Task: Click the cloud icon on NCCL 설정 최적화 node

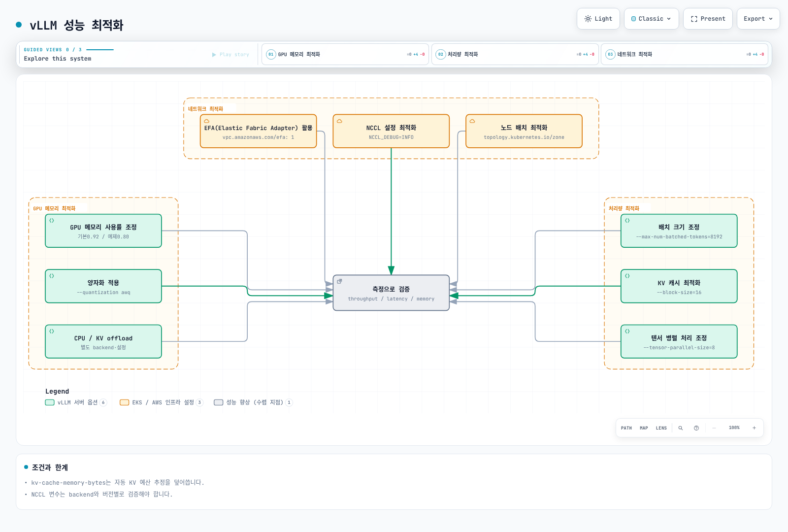Action: click(339, 121)
